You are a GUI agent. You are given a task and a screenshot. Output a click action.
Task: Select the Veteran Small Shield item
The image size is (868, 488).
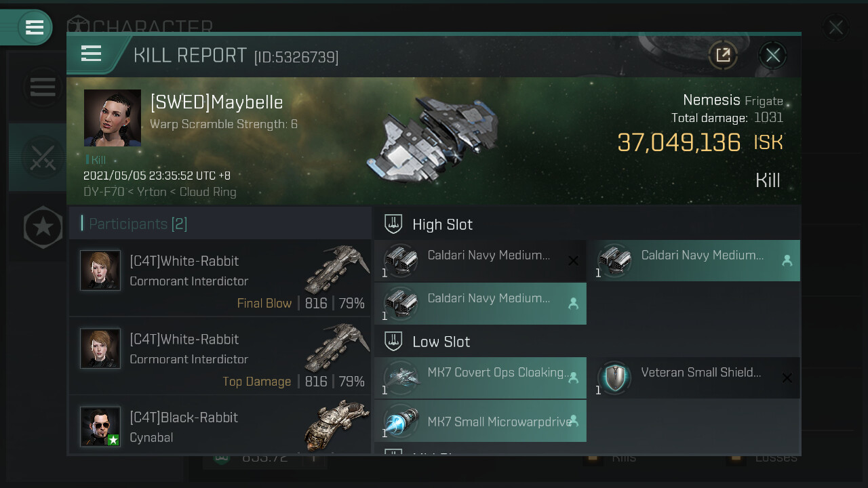694,378
